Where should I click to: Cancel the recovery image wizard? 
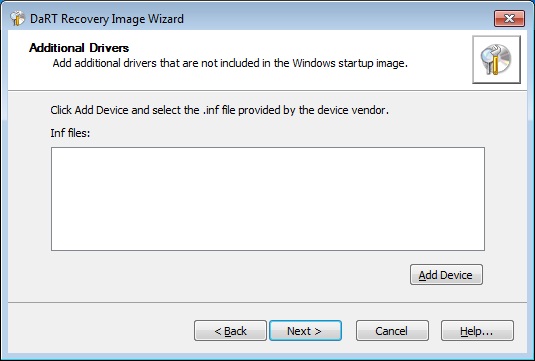coord(392,331)
